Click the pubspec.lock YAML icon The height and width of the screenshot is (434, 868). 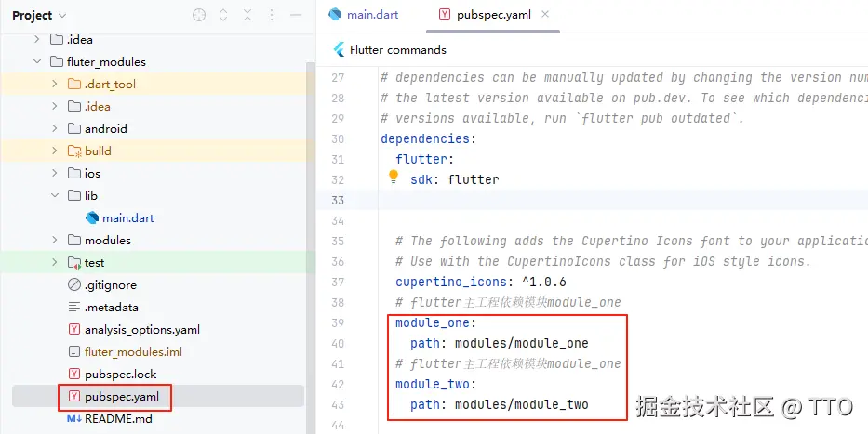(73, 374)
